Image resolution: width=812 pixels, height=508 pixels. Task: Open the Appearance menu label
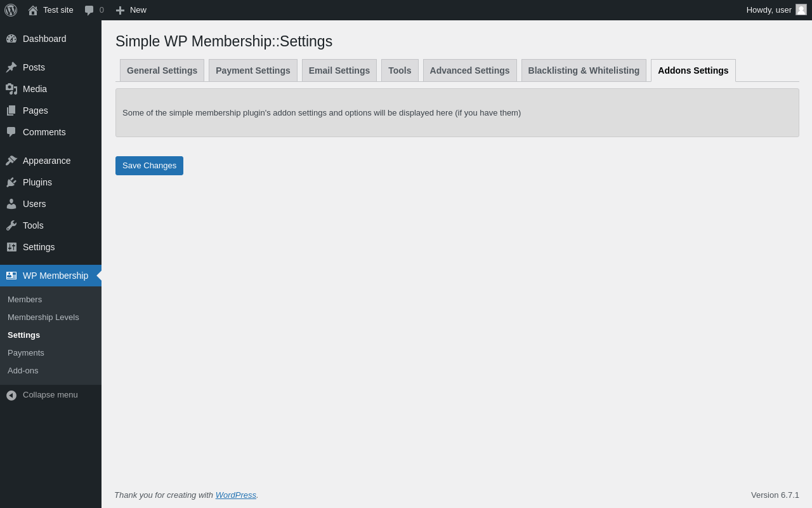[47, 161]
